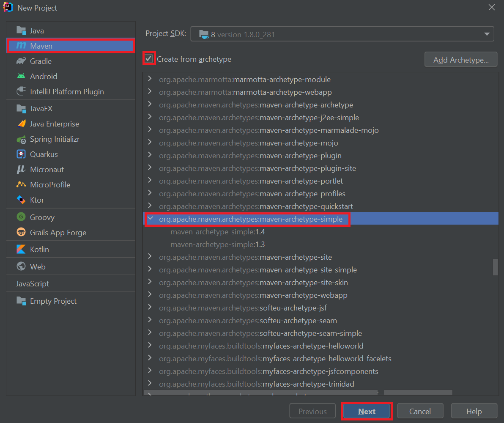Viewport: 504px width, 423px height.
Task: Click the Empty Project folder icon
Action: [21, 301]
